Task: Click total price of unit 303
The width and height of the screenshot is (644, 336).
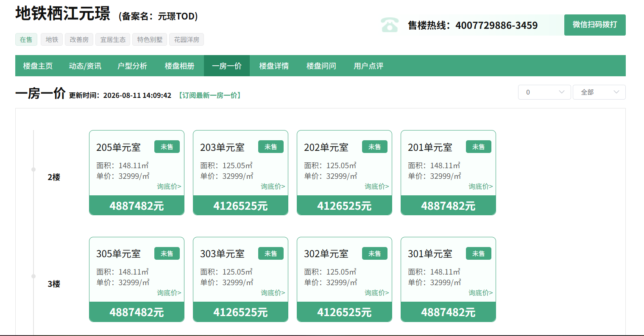Action: 240,312
